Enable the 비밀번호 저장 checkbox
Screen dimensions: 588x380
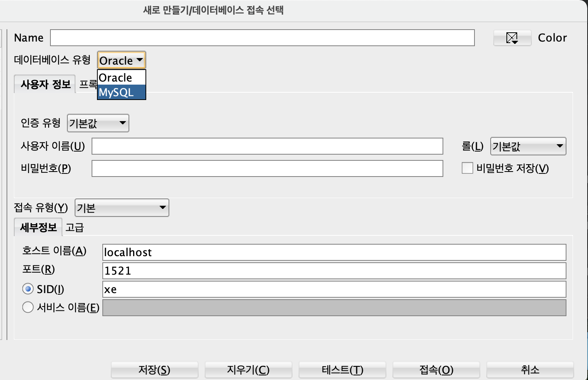coord(467,168)
